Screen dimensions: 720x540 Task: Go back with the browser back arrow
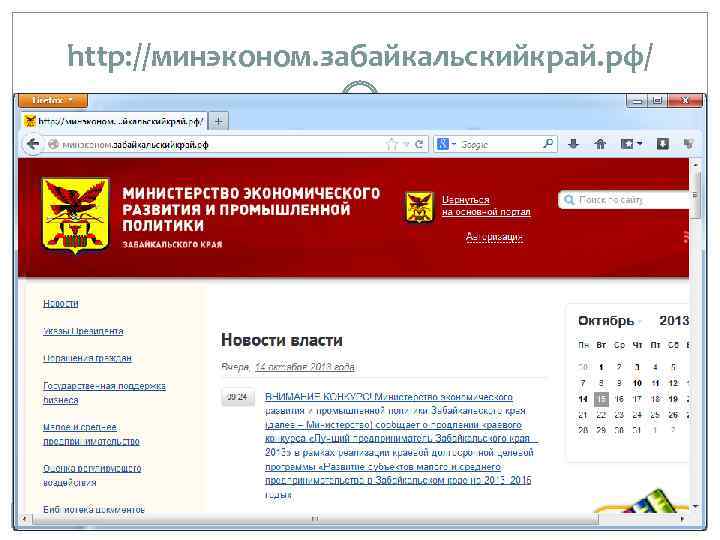click(x=33, y=144)
